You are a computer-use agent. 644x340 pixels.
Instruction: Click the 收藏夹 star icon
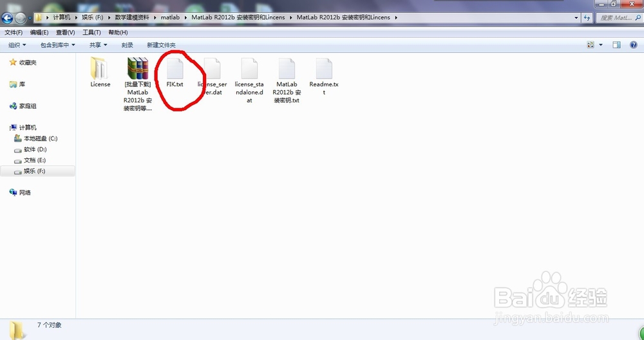pyautogui.click(x=13, y=62)
